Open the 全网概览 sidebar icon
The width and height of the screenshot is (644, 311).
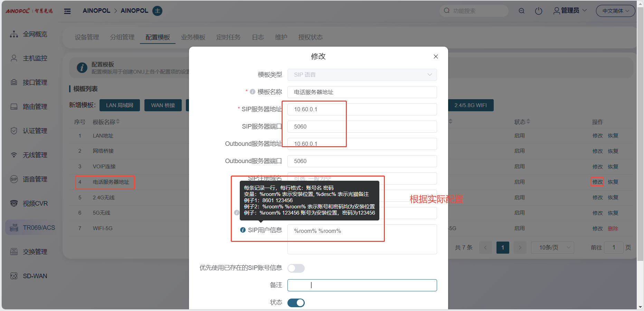[x=14, y=34]
